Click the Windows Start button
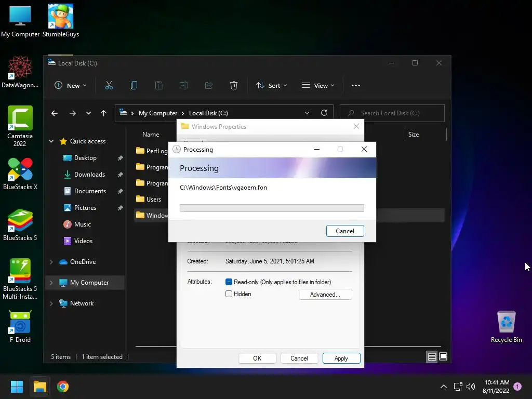 pos(17,387)
